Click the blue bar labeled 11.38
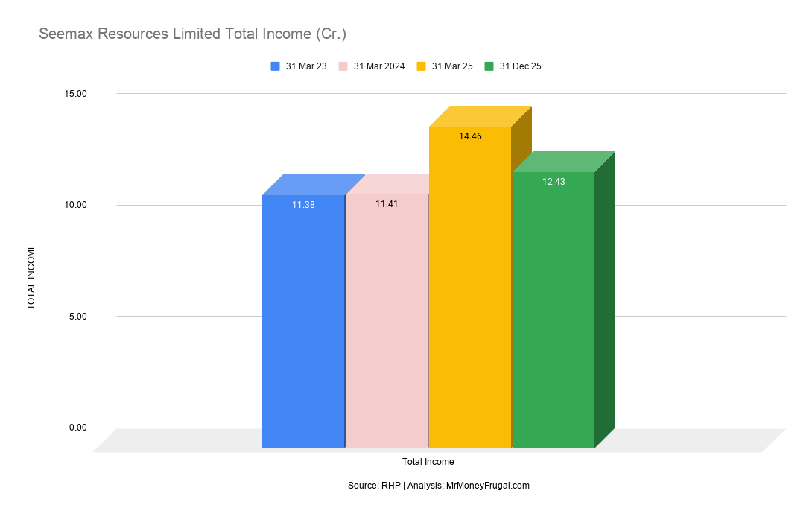 303,321
